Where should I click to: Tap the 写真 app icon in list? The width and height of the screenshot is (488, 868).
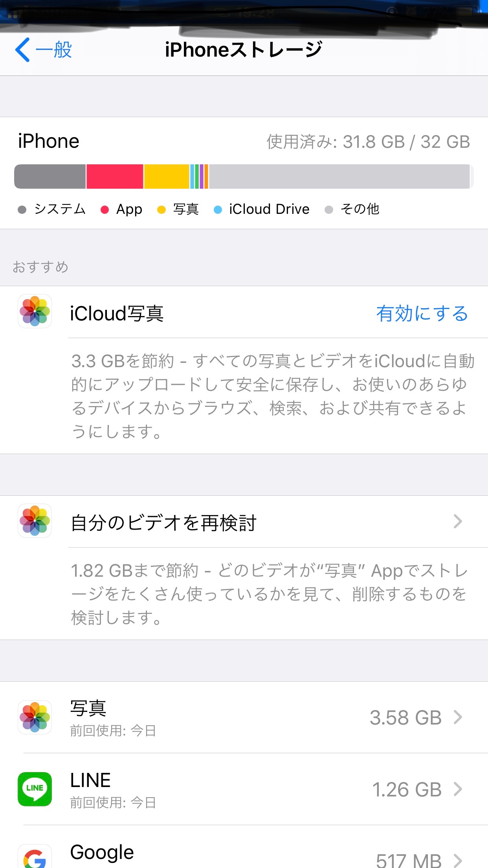[35, 717]
